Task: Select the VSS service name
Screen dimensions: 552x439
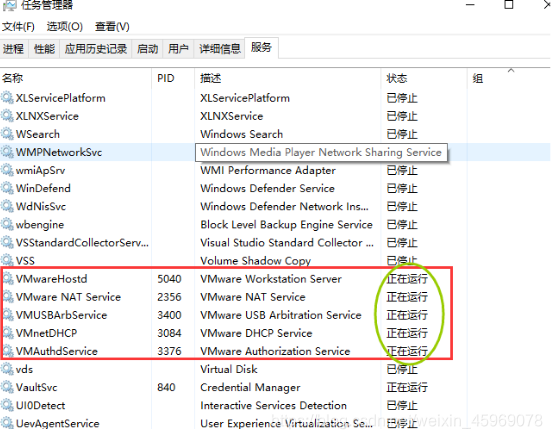Action: [x=25, y=261]
